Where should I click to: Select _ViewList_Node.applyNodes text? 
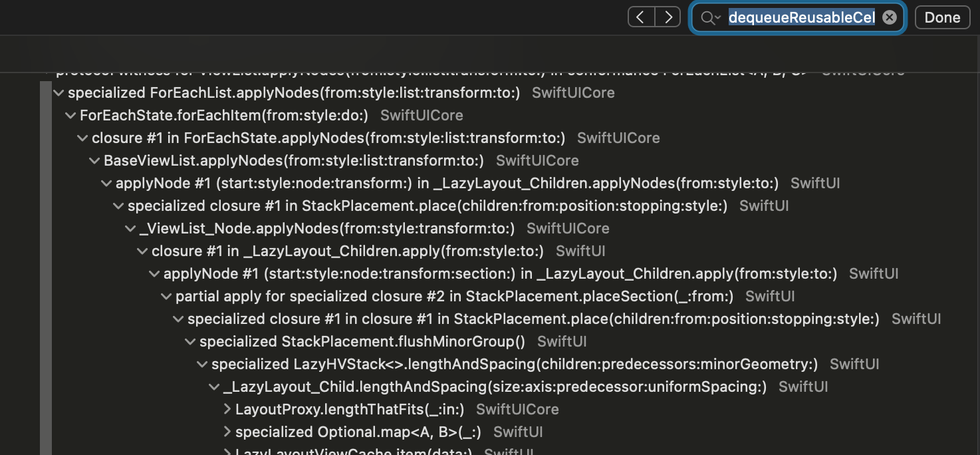click(x=327, y=229)
